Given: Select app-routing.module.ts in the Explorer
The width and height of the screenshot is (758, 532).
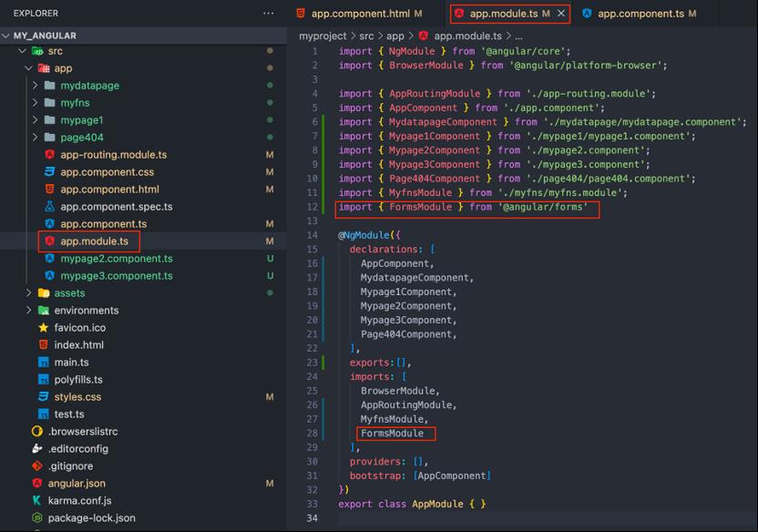Looking at the screenshot, I should pyautogui.click(x=105, y=156).
